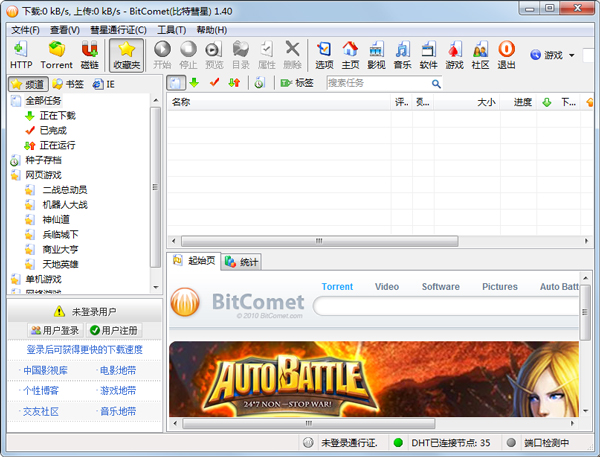Switch to the 书签 bookmarks tab
The image size is (600, 457).
[x=68, y=84]
